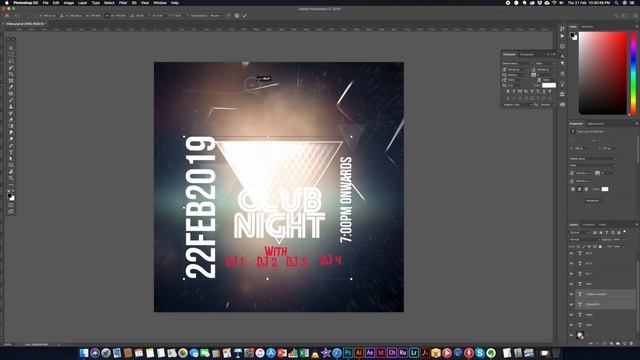Viewport: 640px width, 360px height.
Task: Select the Crop tool
Action: (x=11, y=74)
